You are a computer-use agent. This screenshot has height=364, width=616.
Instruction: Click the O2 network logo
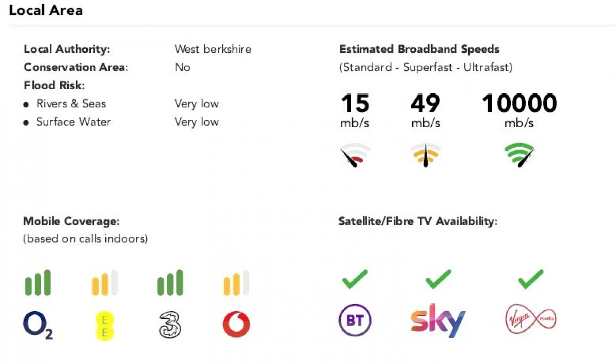(38, 326)
